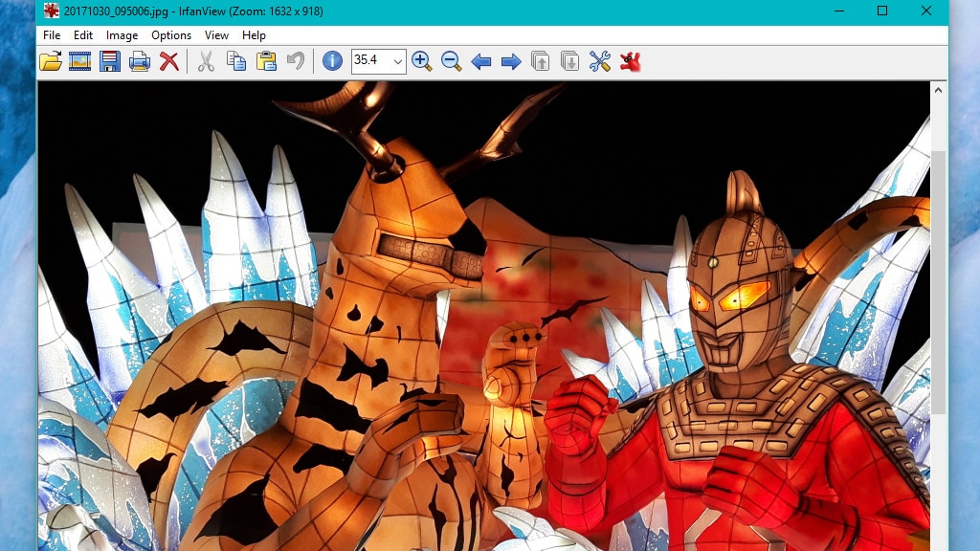Screen dimensions: 980x551
Task: Open the Image menu
Action: pyautogui.click(x=122, y=35)
